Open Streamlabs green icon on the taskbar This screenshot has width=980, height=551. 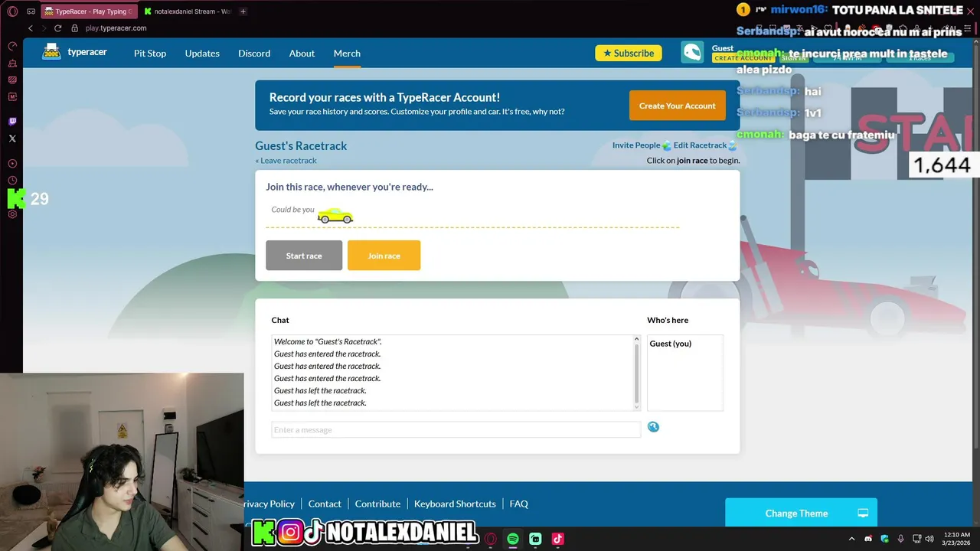tap(535, 539)
